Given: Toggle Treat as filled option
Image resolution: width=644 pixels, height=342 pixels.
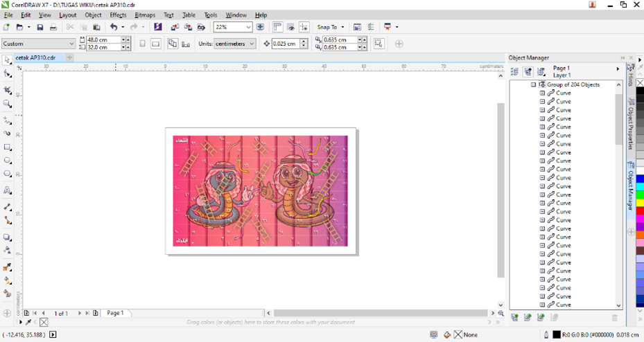Looking at the screenshot, I should click(x=378, y=44).
